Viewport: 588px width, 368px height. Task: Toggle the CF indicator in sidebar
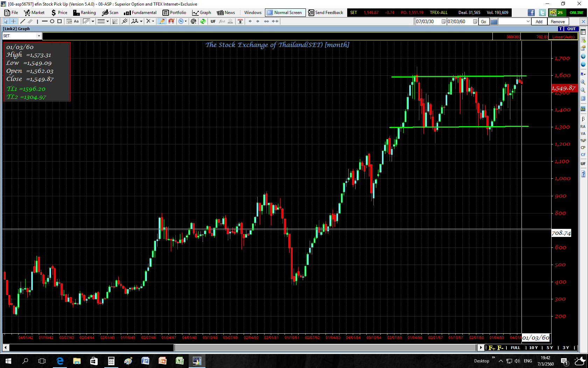(583, 155)
